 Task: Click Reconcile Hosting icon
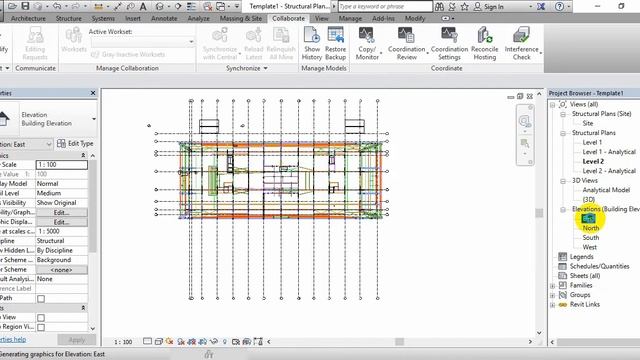point(484,43)
